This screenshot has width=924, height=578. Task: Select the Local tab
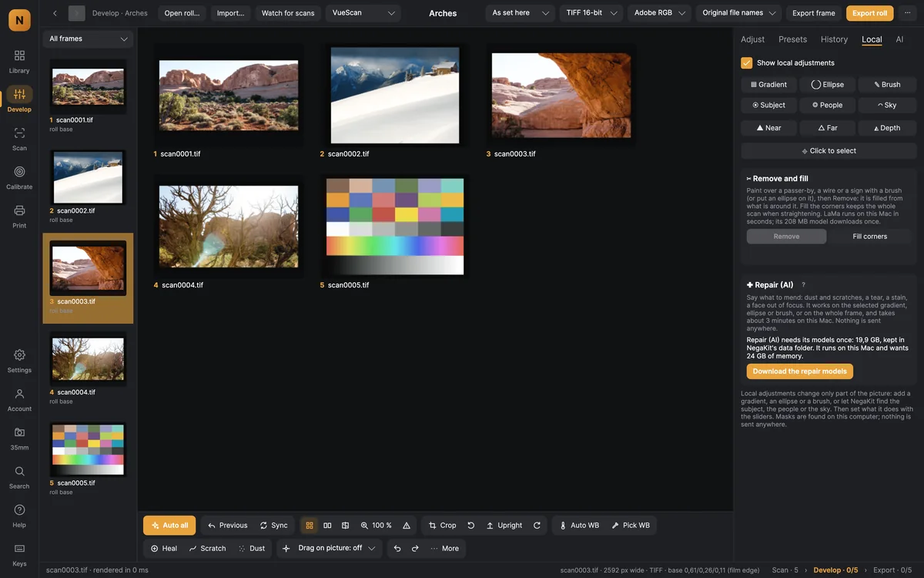(x=872, y=39)
